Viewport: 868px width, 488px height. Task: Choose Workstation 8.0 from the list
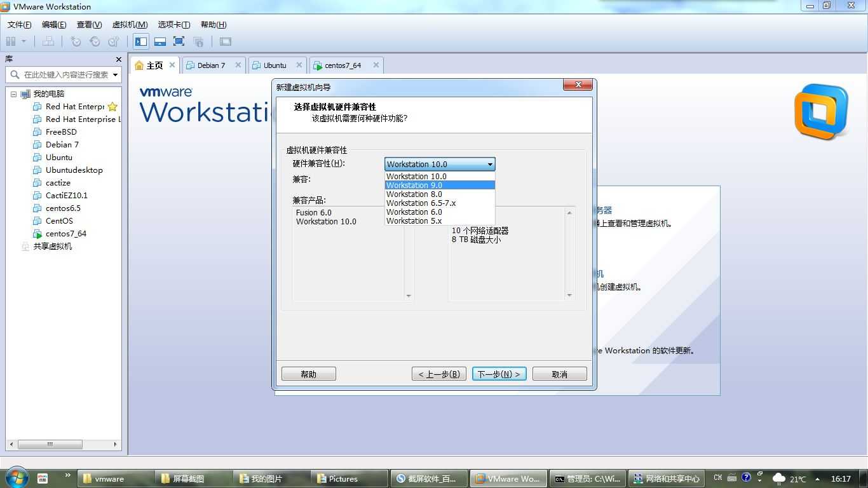[x=440, y=194]
